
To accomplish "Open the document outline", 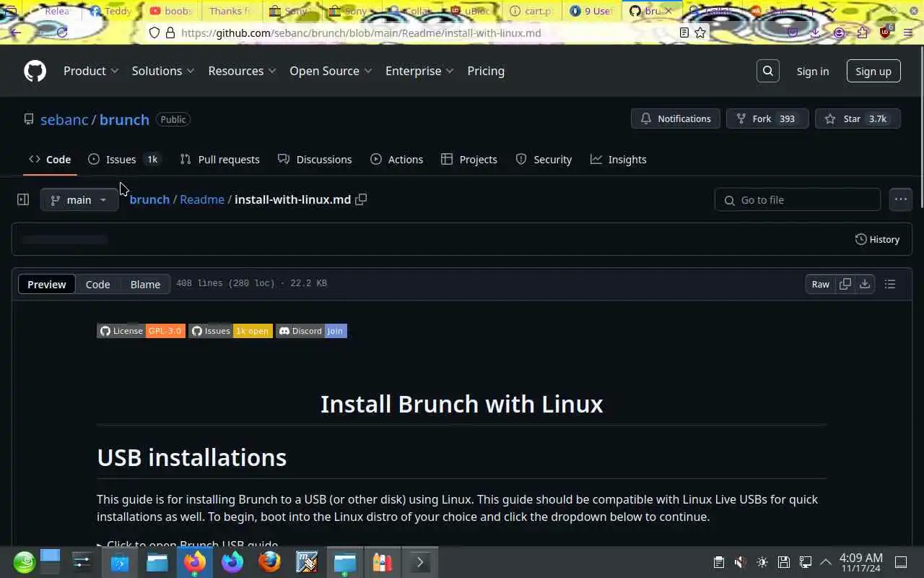I will pyautogui.click(x=890, y=284).
